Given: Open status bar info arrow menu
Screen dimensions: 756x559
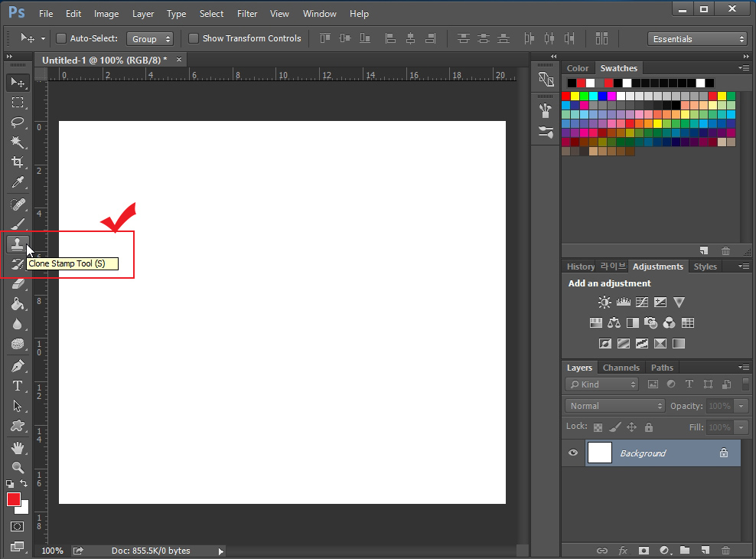Looking at the screenshot, I should [x=221, y=551].
